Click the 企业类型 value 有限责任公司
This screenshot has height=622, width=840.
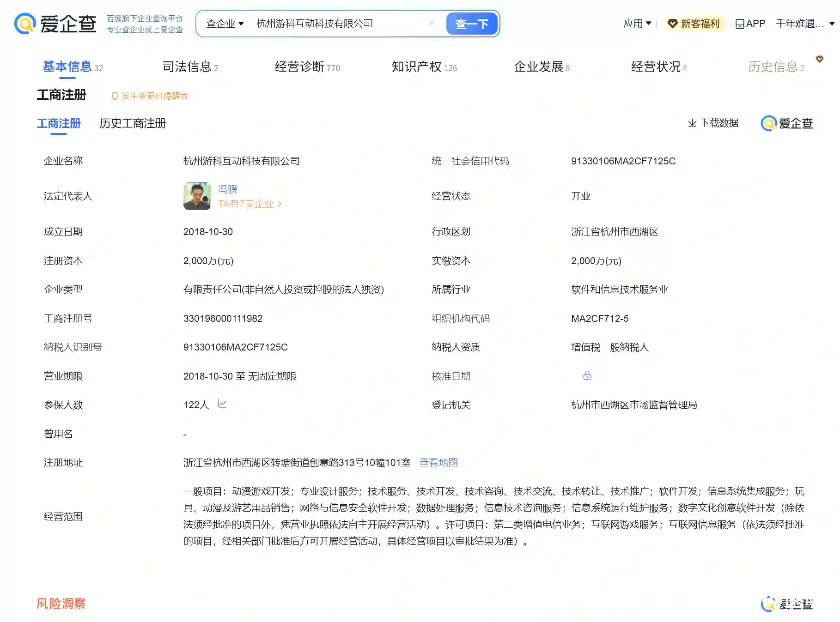click(284, 290)
